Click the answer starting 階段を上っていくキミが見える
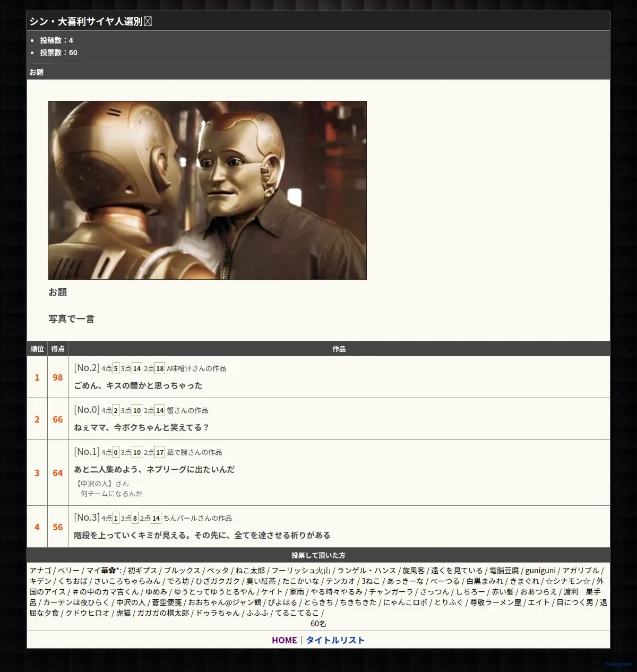637x672 pixels. (202, 536)
